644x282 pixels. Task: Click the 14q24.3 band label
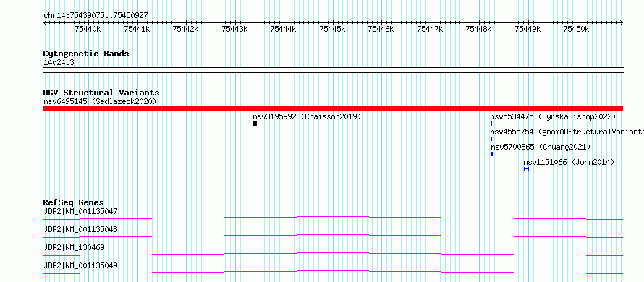coord(59,63)
